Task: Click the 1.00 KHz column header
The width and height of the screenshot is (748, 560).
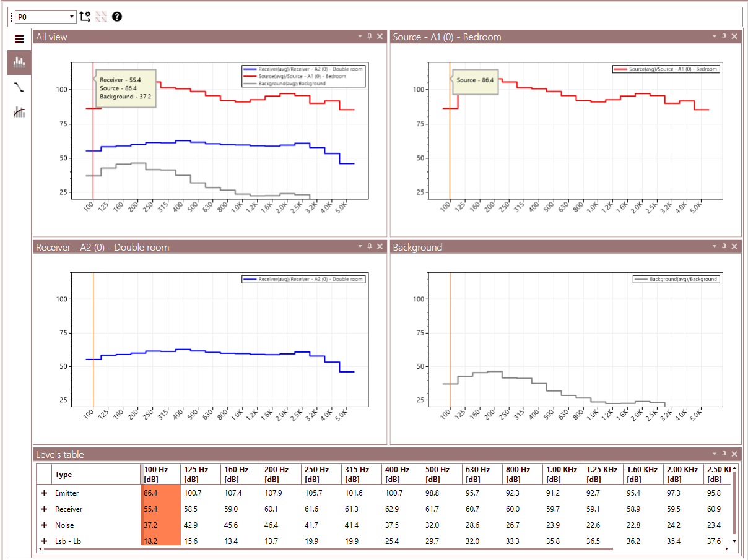Action: tap(562, 475)
